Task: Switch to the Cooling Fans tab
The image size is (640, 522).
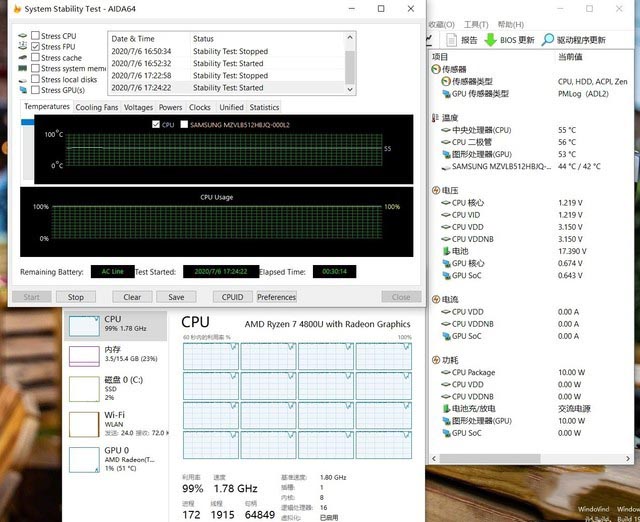Action: click(x=97, y=107)
